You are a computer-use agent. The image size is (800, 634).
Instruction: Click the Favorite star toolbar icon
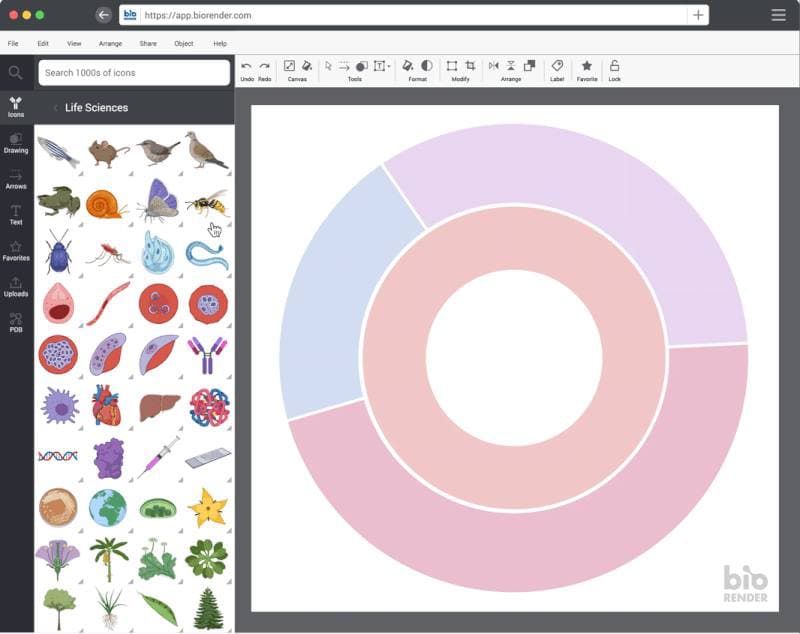587,66
